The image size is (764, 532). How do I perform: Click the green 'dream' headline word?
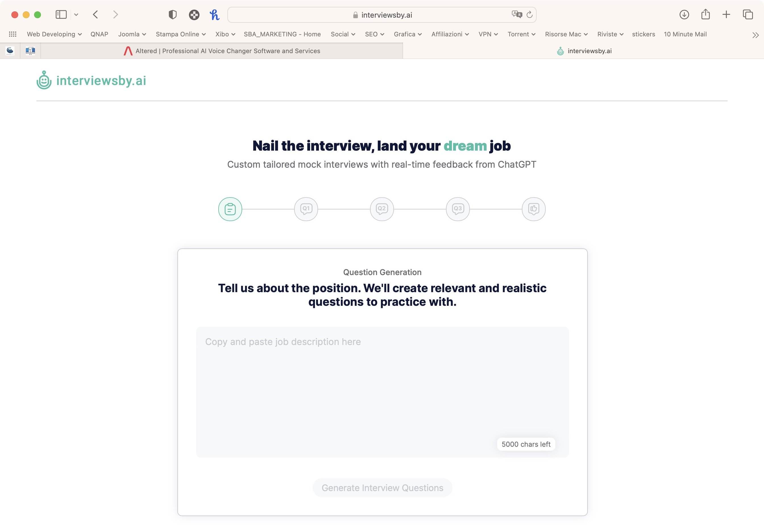pos(465,146)
